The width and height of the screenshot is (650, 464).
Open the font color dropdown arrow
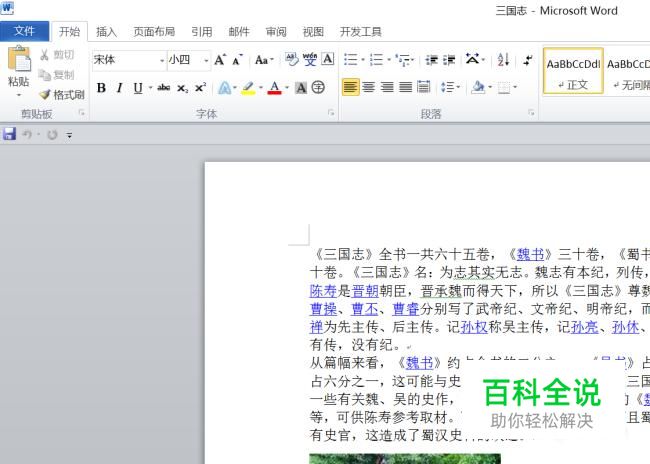(x=286, y=87)
